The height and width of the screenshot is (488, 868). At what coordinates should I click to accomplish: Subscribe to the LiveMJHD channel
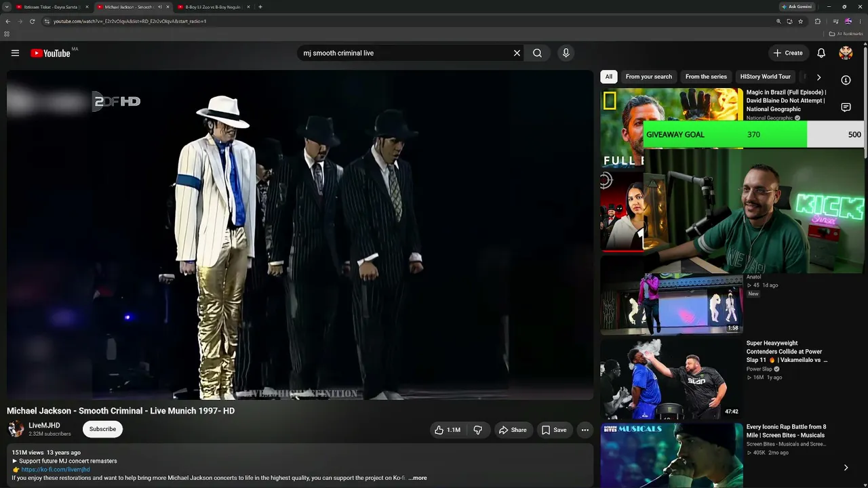coord(102,429)
